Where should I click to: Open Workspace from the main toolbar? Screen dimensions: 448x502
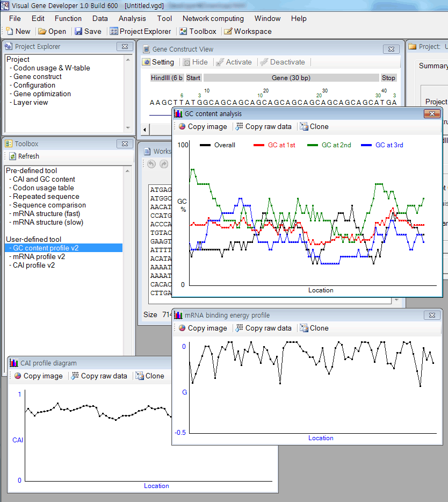pos(248,31)
